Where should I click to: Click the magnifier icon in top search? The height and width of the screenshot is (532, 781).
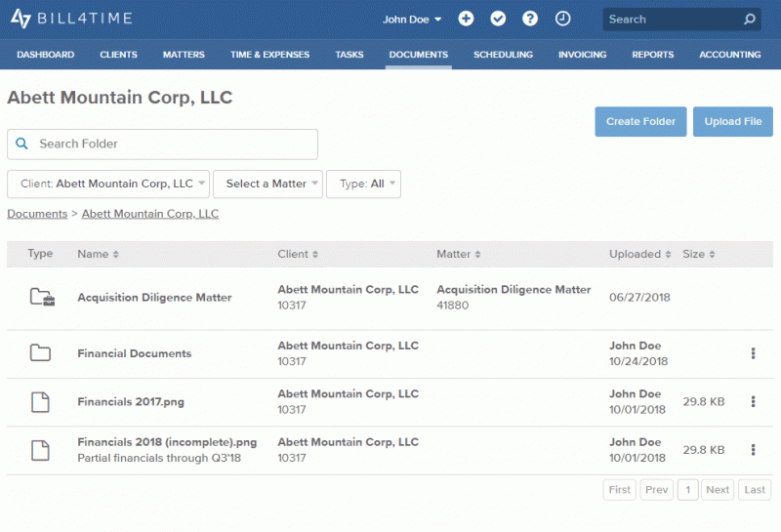point(749,20)
